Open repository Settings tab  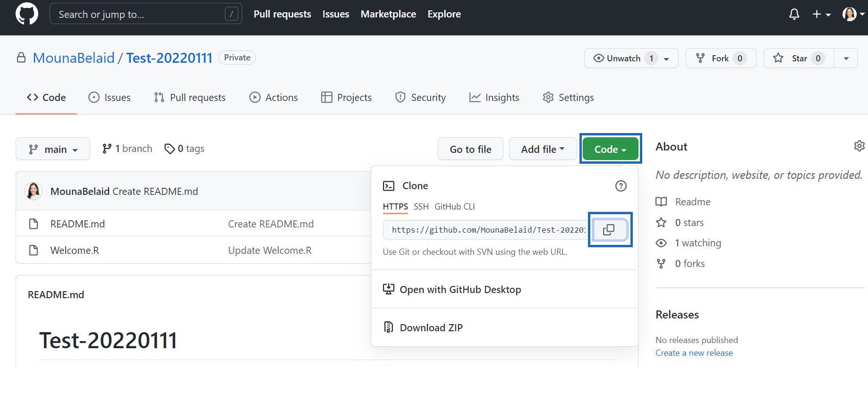[569, 98]
